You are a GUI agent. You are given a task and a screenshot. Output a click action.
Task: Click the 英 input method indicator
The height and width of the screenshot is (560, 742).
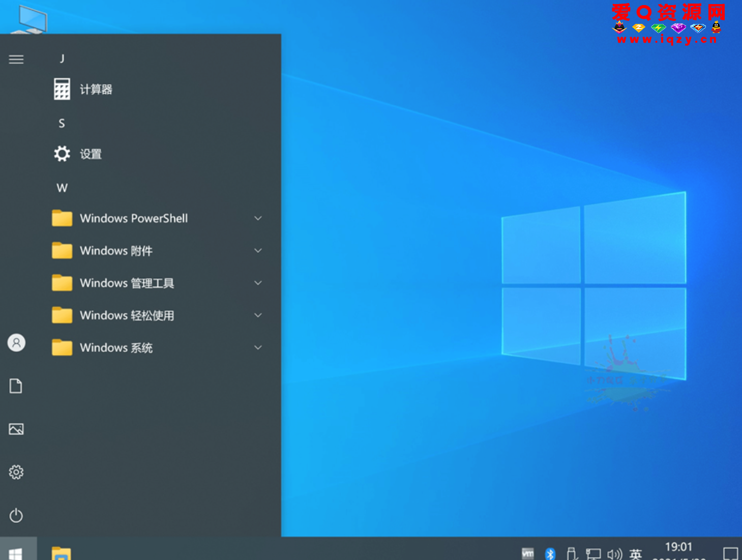tap(636, 553)
